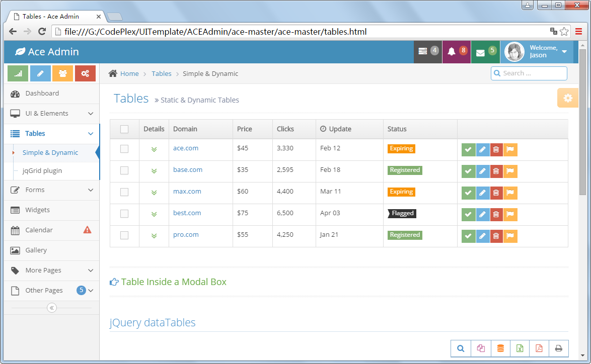Open the bell notifications icon
Screen dimensions: 591x364
click(x=452, y=52)
